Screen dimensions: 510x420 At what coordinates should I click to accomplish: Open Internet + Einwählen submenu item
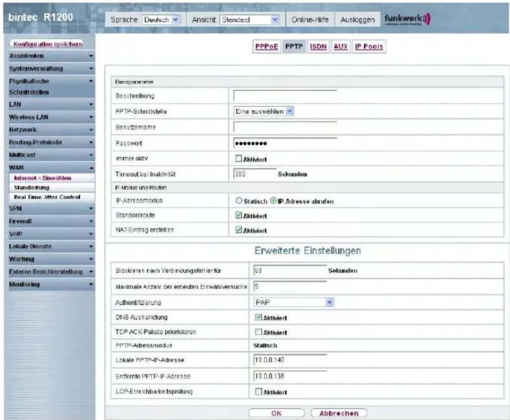pyautogui.click(x=51, y=178)
